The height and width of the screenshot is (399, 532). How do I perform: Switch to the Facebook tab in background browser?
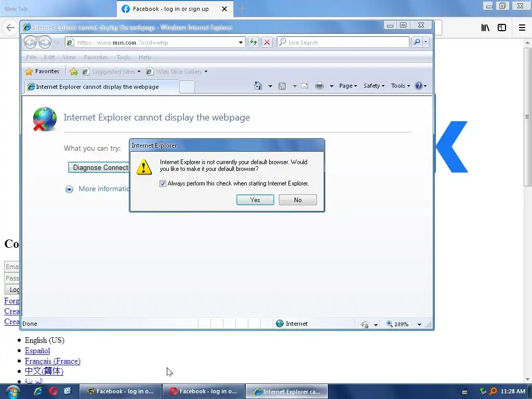tap(170, 9)
